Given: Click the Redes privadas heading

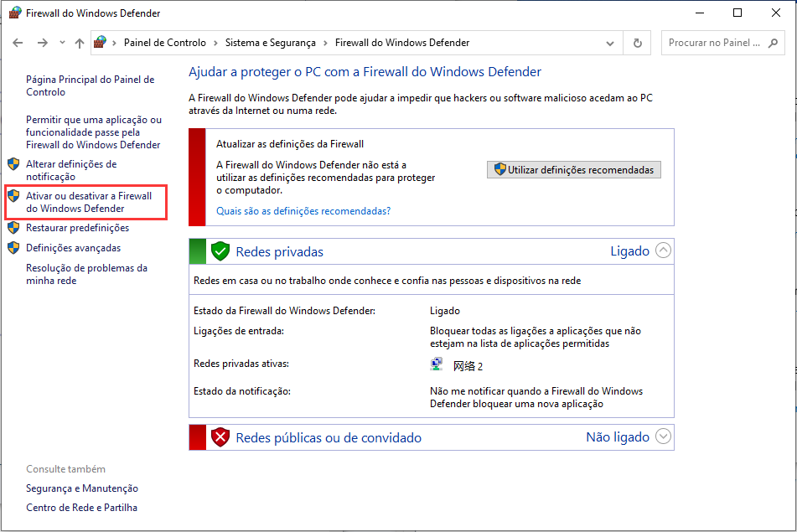Looking at the screenshot, I should (x=280, y=251).
